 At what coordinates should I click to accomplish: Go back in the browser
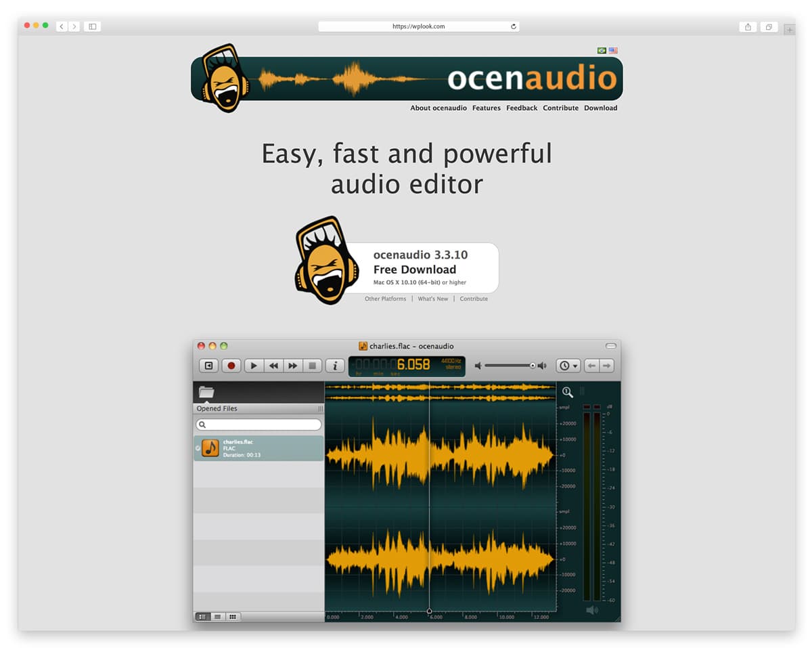point(62,26)
